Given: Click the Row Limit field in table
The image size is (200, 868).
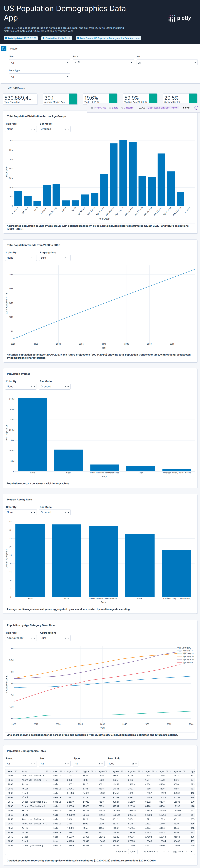Looking at the screenshot, I should [120, 764].
